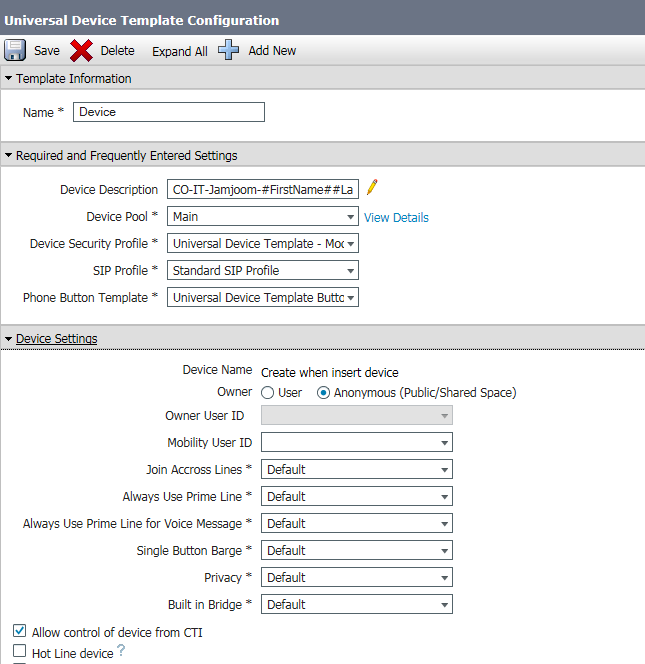Open the Built in Bridge dropdown

(x=356, y=604)
